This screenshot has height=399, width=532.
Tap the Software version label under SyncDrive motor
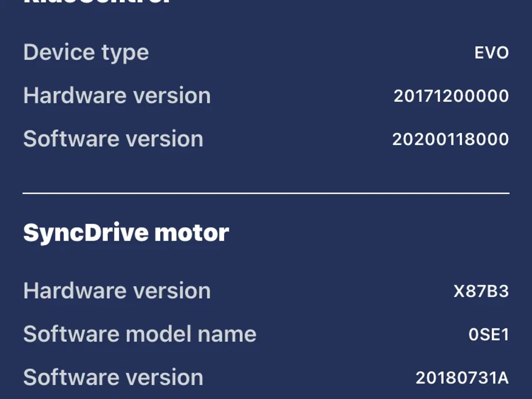[x=113, y=377]
